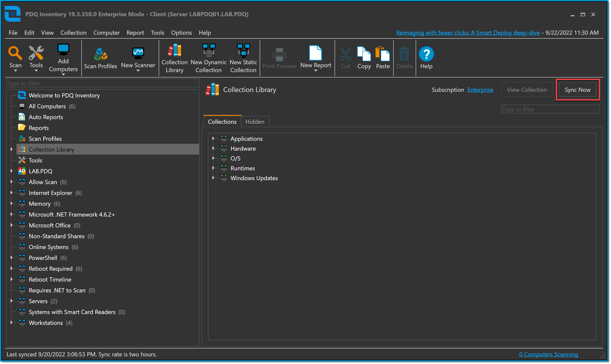Expand the Hardware library folder
This screenshot has width=611, height=364.
tap(213, 148)
